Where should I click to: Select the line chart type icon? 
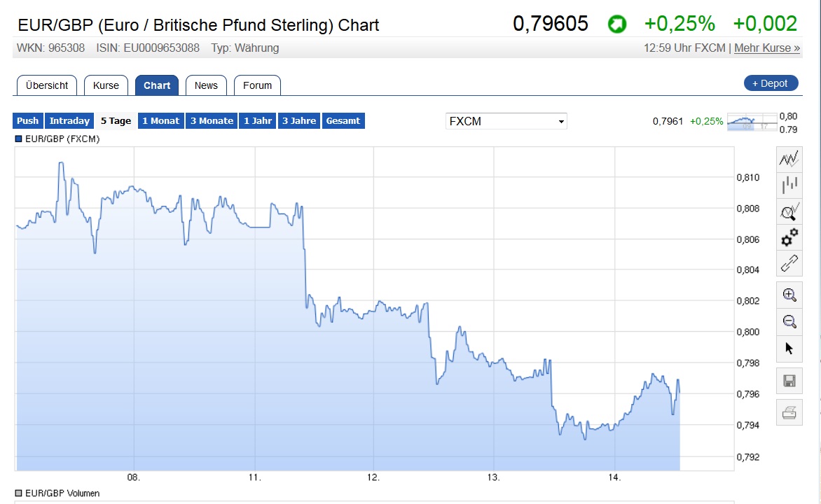(x=789, y=158)
